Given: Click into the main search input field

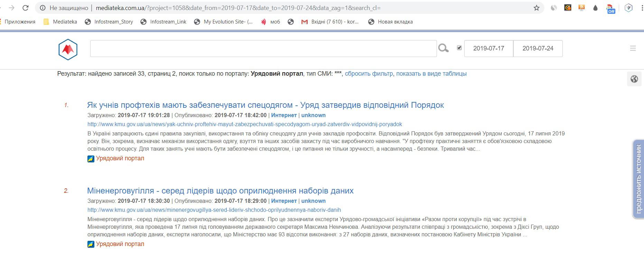Looking at the screenshot, I should pyautogui.click(x=263, y=48).
